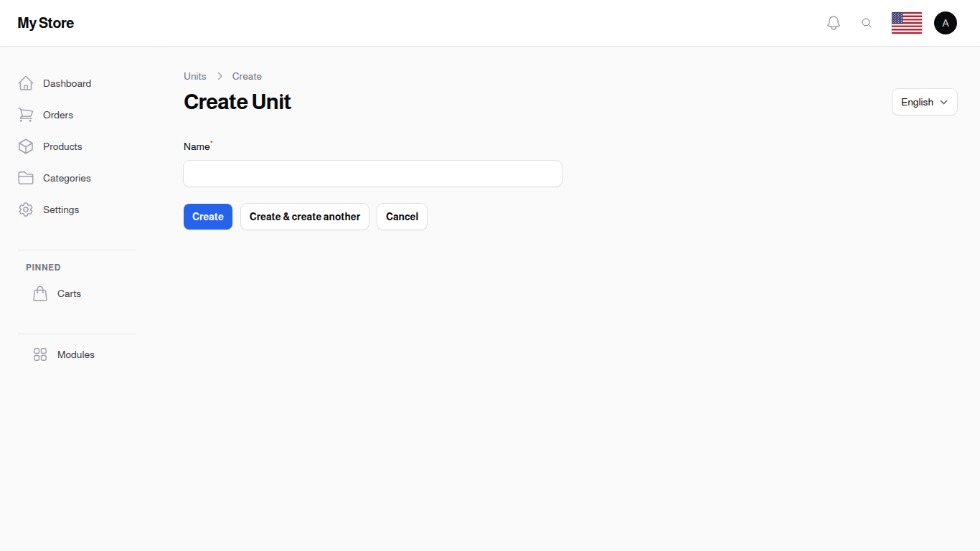Click Create & create another

[x=304, y=217]
